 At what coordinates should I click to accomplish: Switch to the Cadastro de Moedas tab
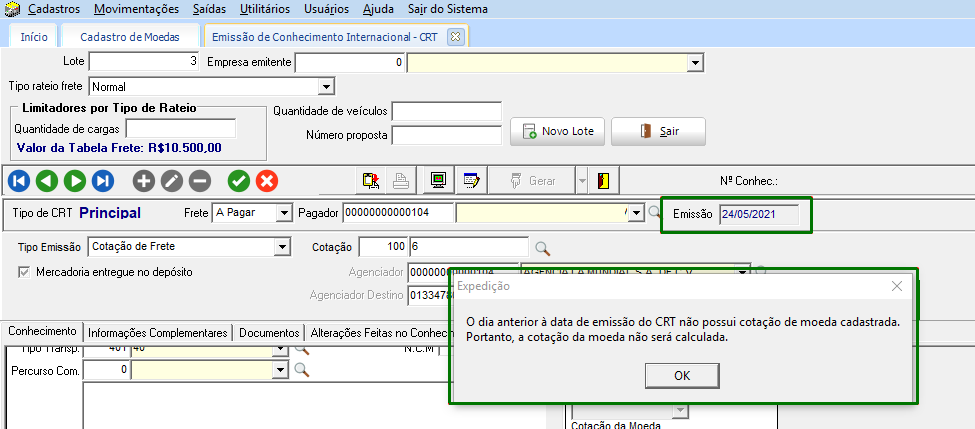pos(130,37)
